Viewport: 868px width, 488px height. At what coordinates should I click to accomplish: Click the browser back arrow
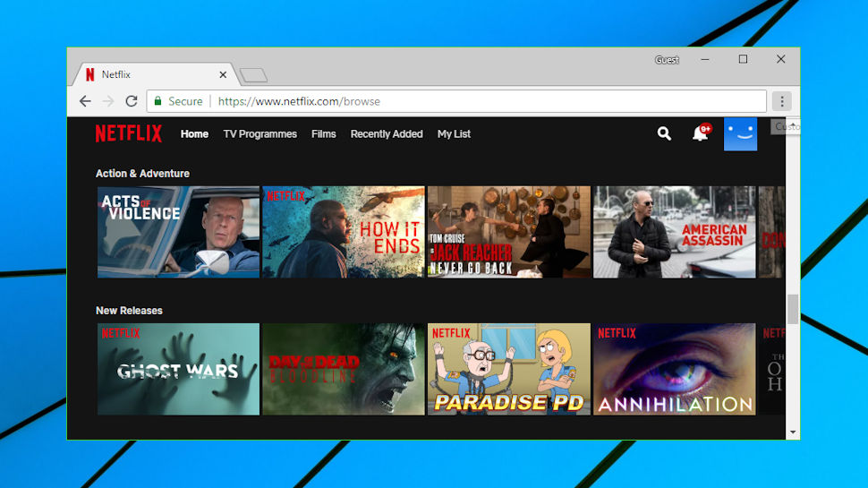[85, 101]
